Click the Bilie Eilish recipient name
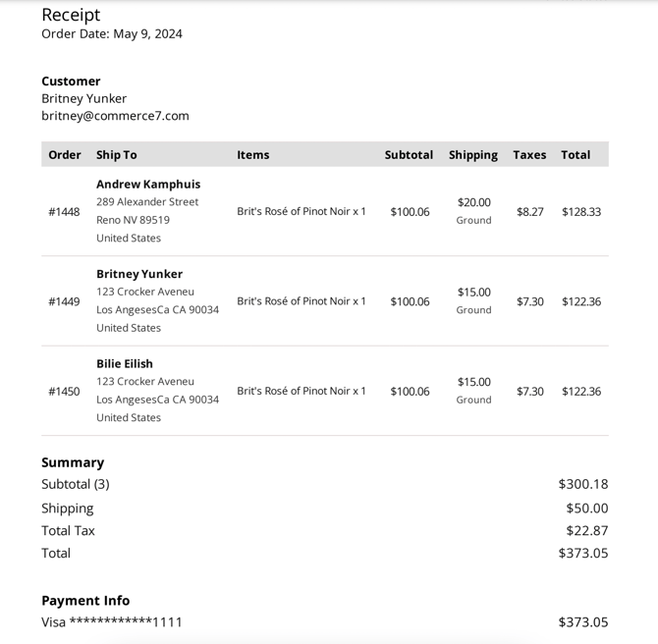This screenshot has height=644, width=658. tap(125, 364)
